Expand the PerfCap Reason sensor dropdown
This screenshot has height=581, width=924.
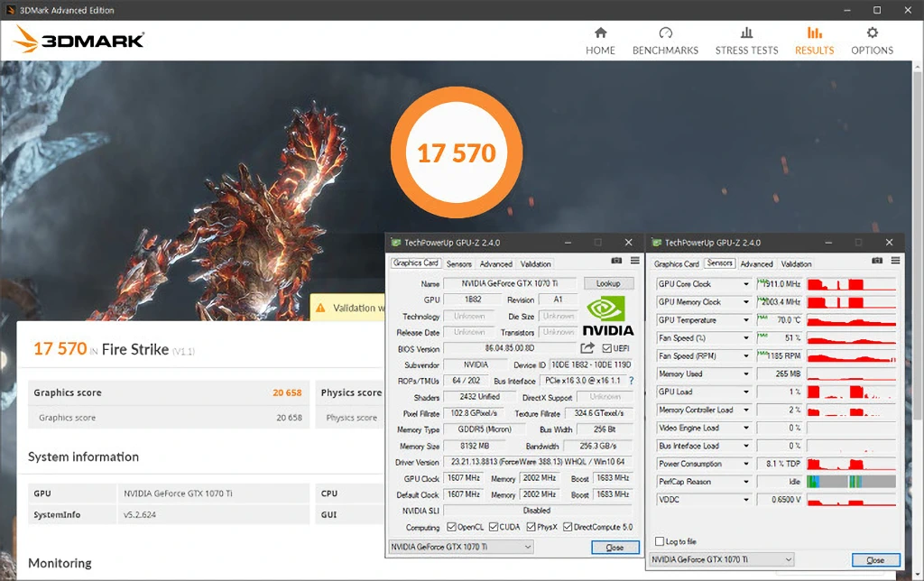point(746,482)
